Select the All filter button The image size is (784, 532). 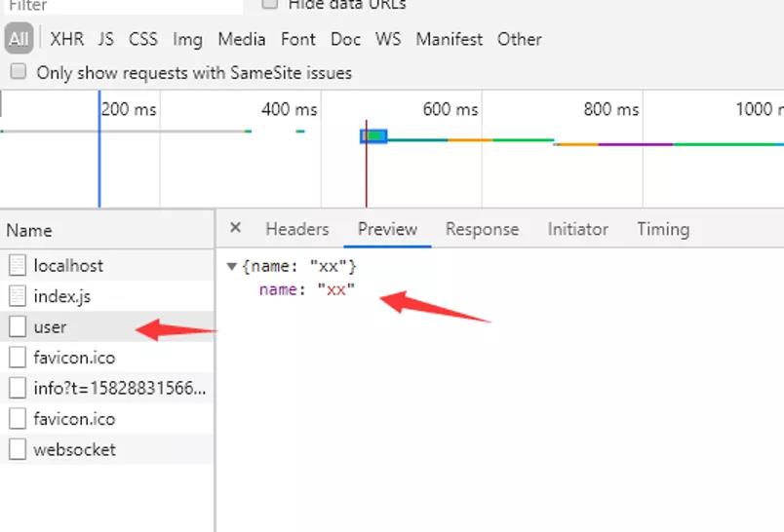coord(19,39)
